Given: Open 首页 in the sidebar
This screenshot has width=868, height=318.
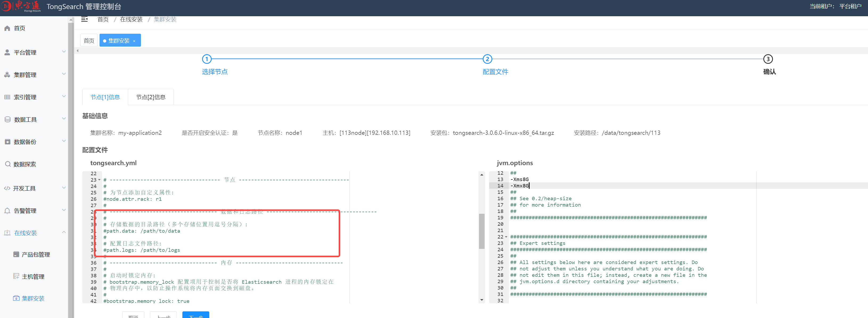Looking at the screenshot, I should pyautogui.click(x=19, y=28).
